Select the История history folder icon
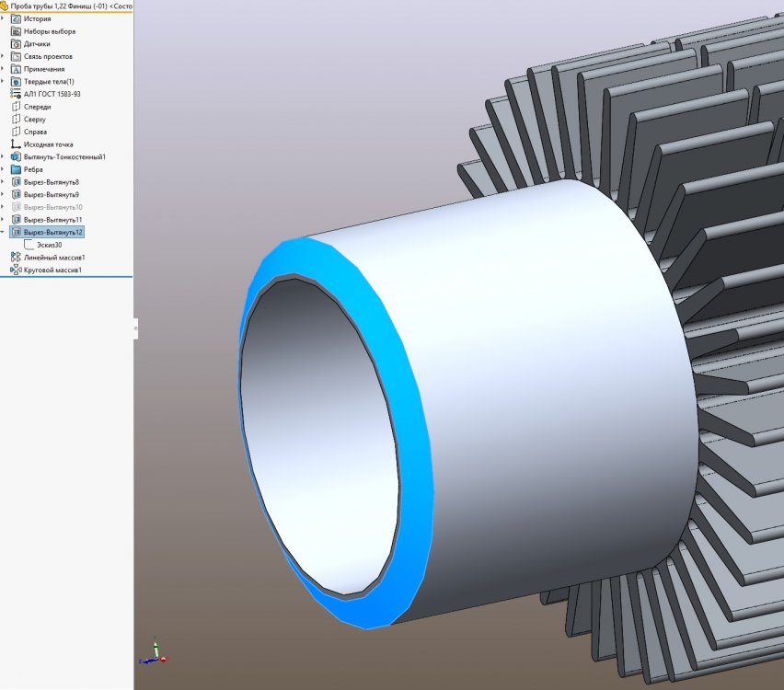 coord(16,18)
